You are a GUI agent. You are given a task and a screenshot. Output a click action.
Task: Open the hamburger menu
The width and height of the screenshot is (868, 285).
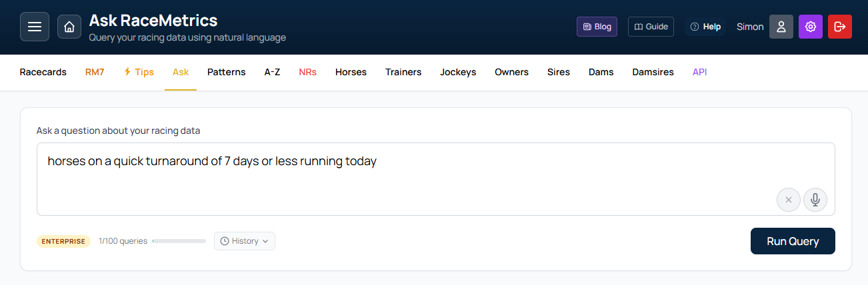(35, 27)
